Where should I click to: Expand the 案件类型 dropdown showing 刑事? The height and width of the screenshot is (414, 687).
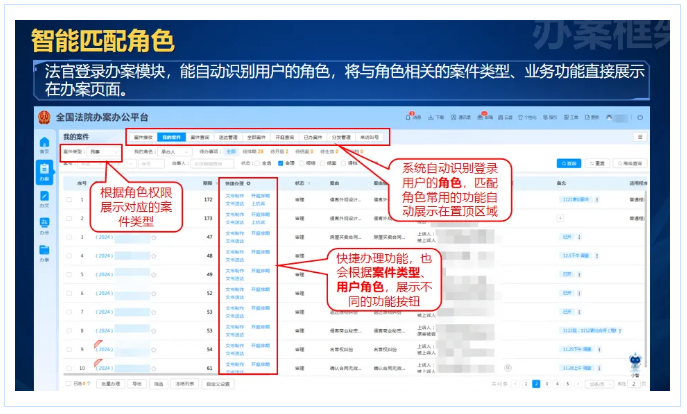pos(102,151)
